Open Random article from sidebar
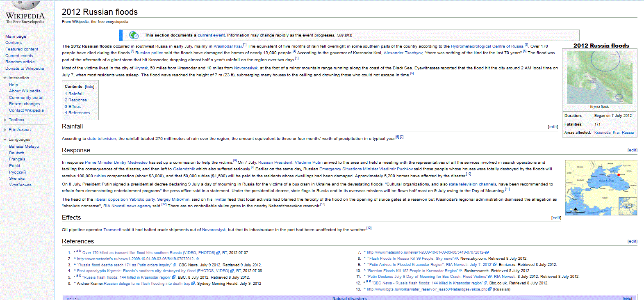The width and height of the screenshot is (644, 300). [20, 62]
